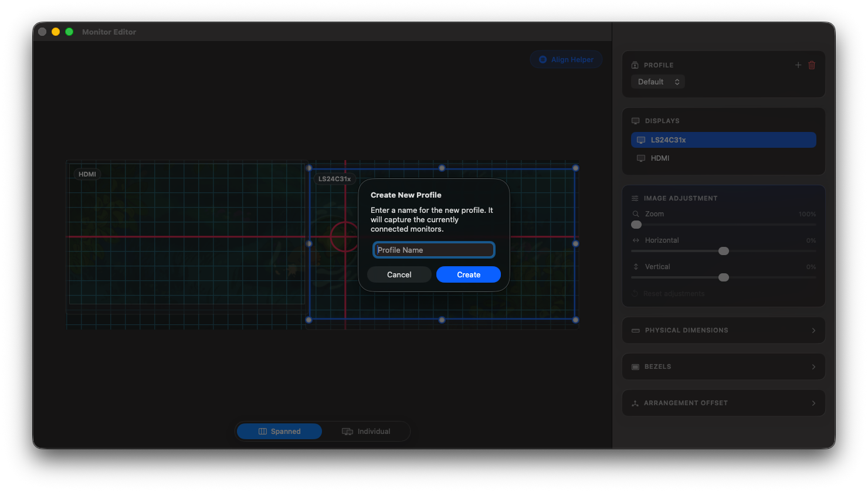Add a new profile with plus icon
The height and width of the screenshot is (492, 868).
coord(798,65)
